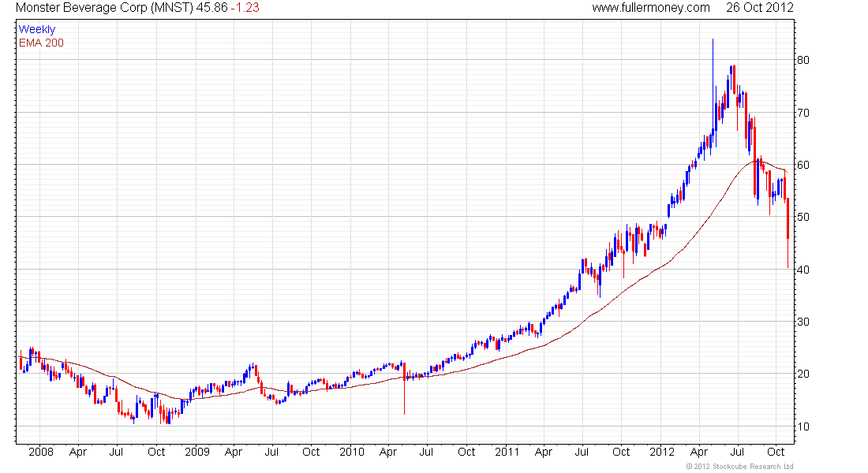Click the 2010 year label on the time axis
This screenshot has width=868, height=473.
coord(351,452)
